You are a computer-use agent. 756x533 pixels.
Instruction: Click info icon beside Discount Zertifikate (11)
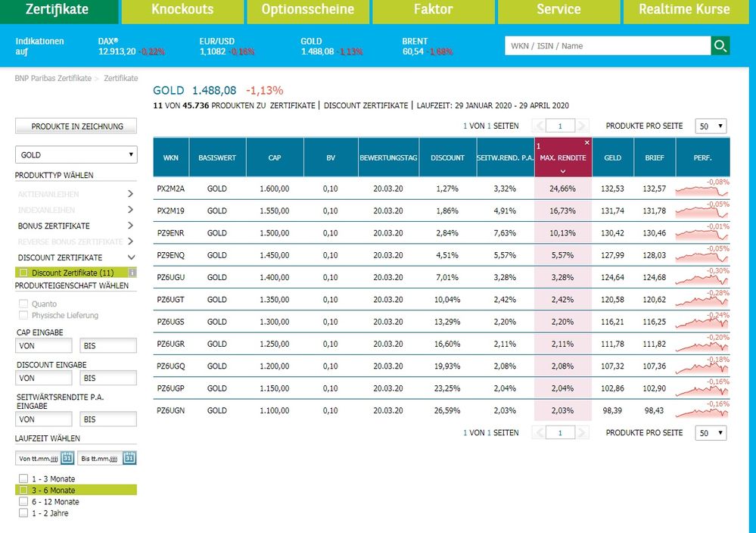pyautogui.click(x=132, y=273)
